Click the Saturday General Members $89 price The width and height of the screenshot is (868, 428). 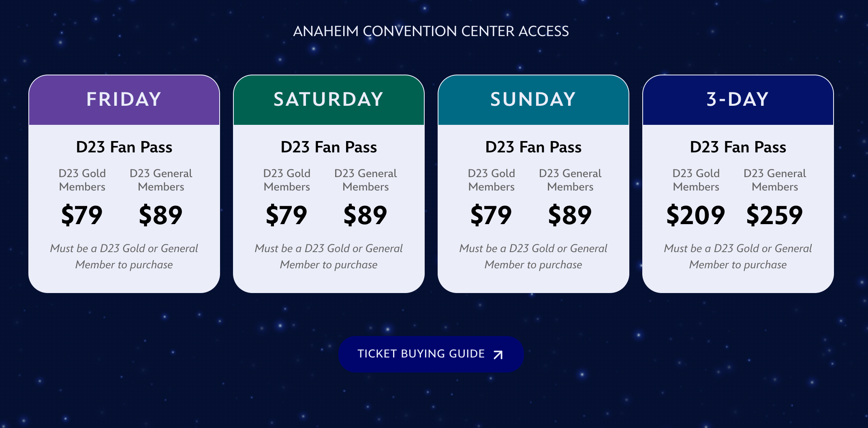tap(366, 215)
